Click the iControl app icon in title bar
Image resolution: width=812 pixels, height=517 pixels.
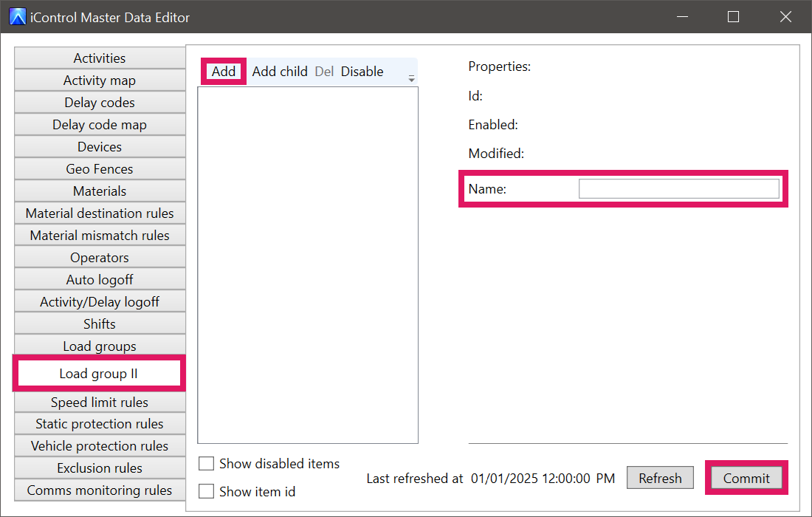click(x=17, y=17)
